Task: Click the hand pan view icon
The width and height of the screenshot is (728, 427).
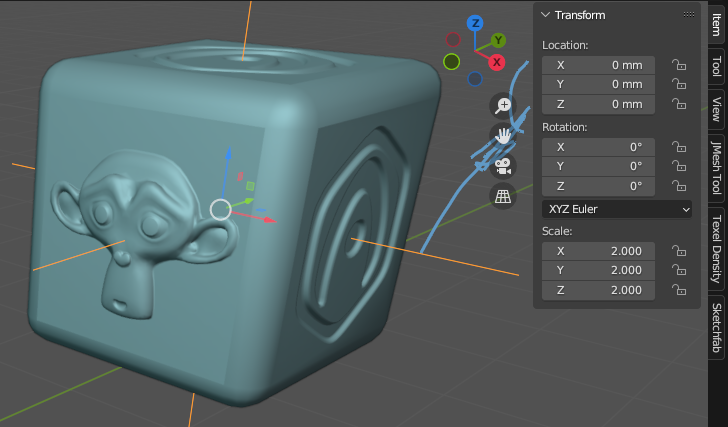Action: coord(503,136)
